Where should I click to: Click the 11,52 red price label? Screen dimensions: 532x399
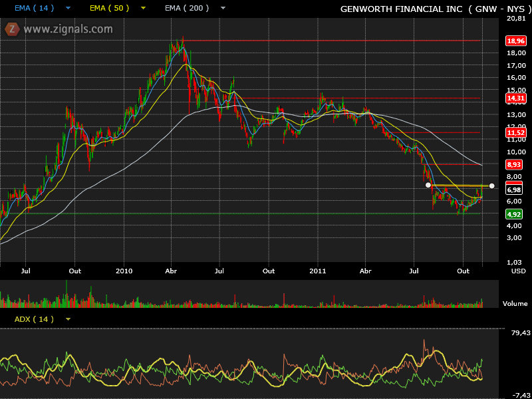pyautogui.click(x=515, y=132)
